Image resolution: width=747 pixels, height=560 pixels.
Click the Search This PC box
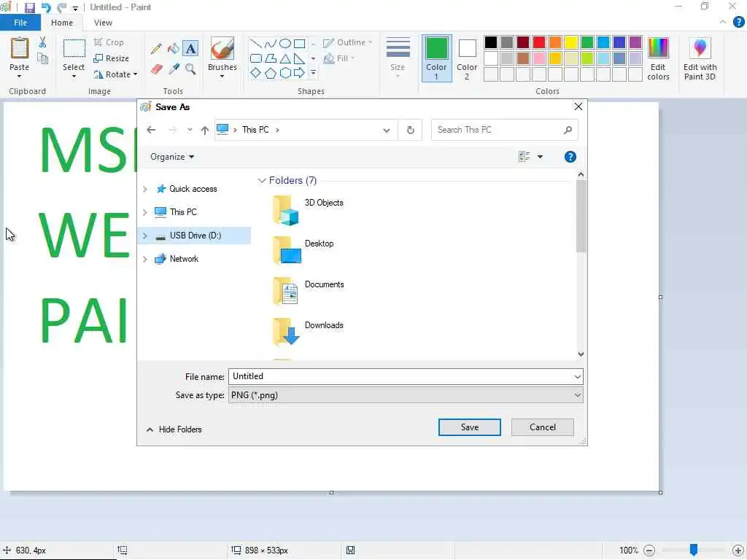(x=504, y=130)
